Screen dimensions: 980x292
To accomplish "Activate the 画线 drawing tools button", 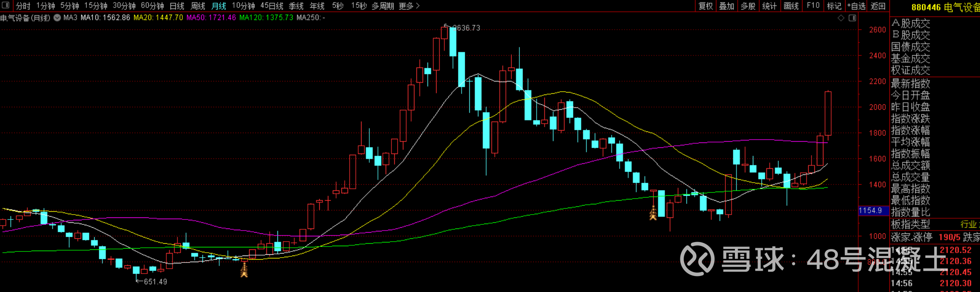I will coord(791,6).
